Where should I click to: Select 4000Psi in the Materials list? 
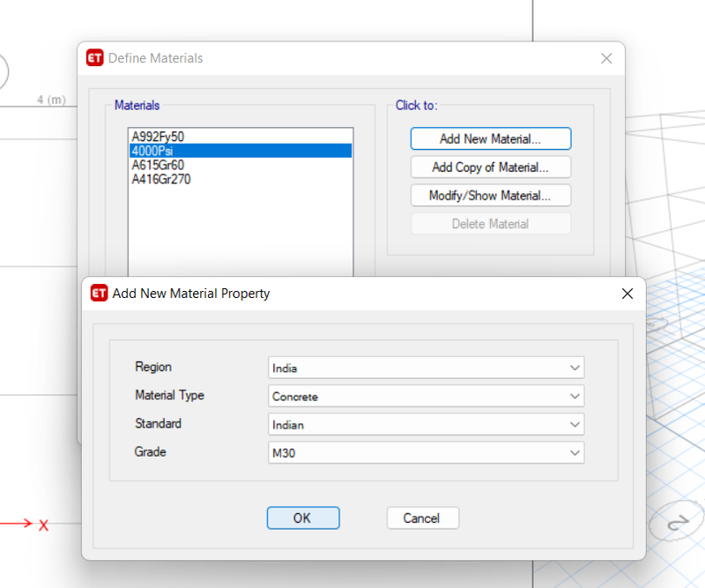[x=241, y=151]
